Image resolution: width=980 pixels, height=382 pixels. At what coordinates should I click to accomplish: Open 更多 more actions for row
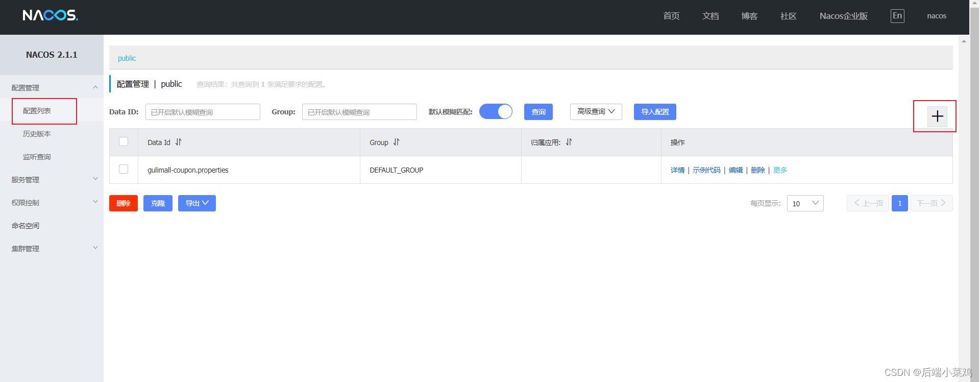tap(780, 170)
